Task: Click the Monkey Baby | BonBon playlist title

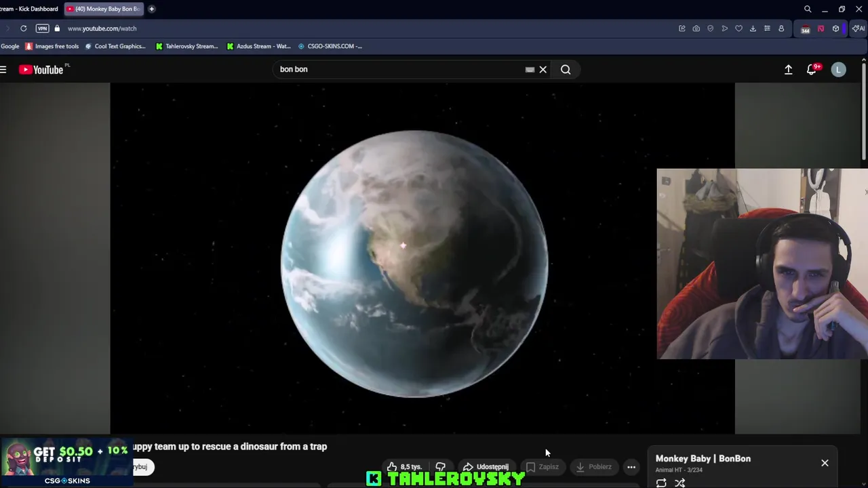Action: pos(703,459)
